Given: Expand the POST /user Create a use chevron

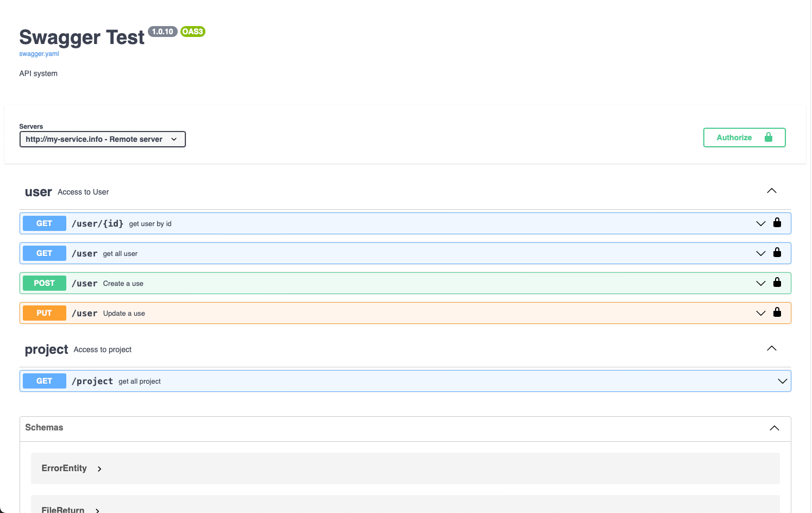Looking at the screenshot, I should tap(761, 283).
